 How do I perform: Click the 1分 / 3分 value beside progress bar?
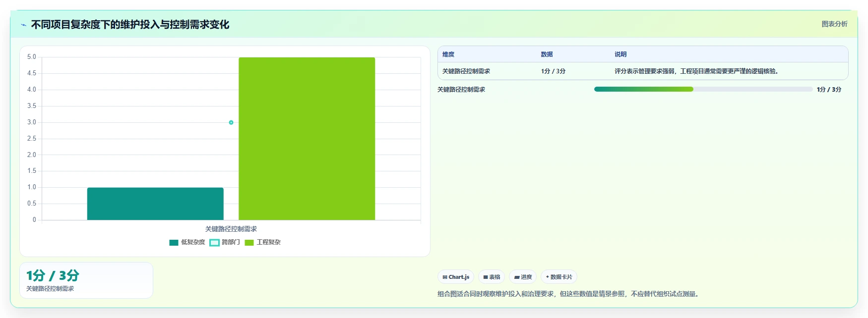(x=829, y=90)
